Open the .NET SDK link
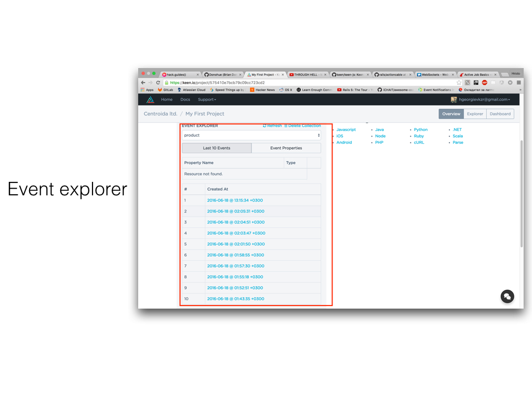 [x=457, y=129]
